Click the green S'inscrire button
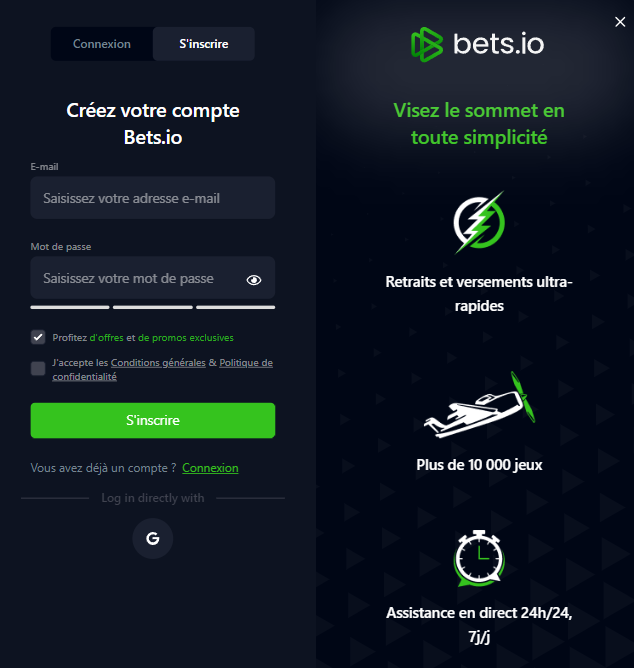The image size is (634, 668). point(153,420)
